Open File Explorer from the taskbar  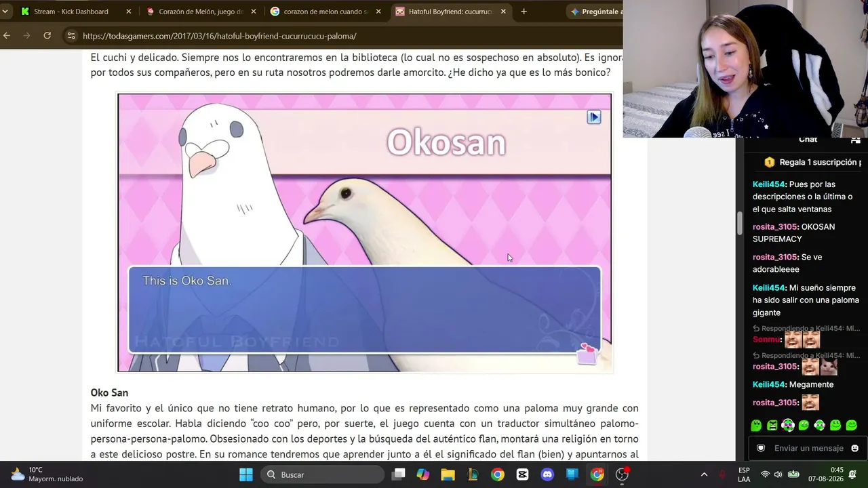[448, 474]
